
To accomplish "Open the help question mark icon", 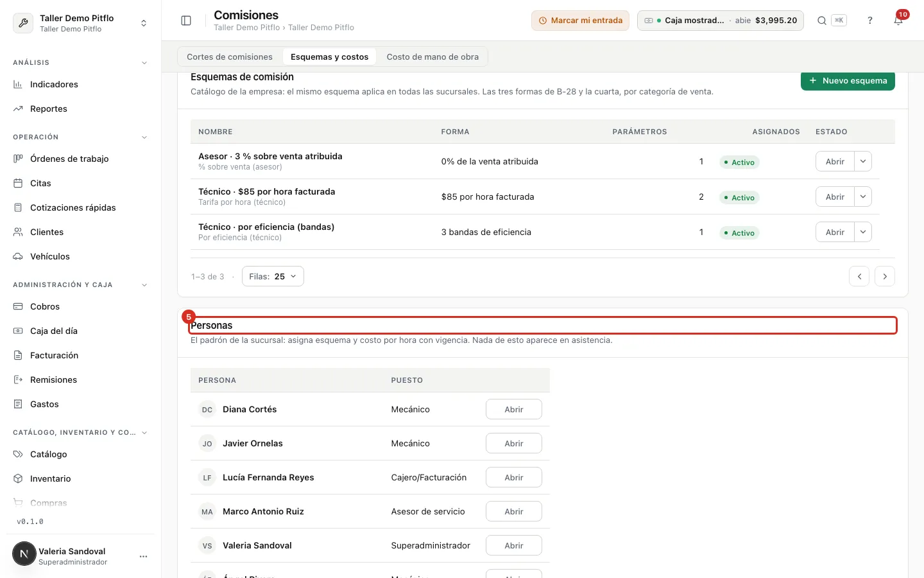I will click(870, 21).
